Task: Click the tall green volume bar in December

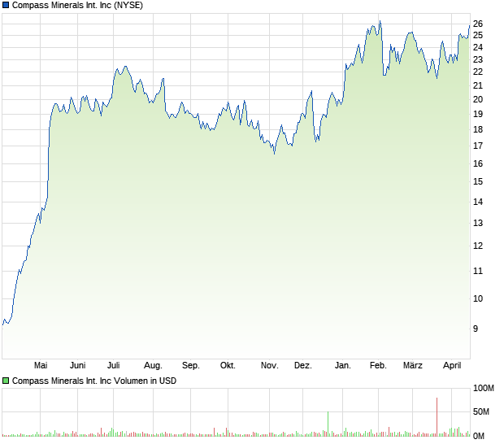Action: pos(328,424)
